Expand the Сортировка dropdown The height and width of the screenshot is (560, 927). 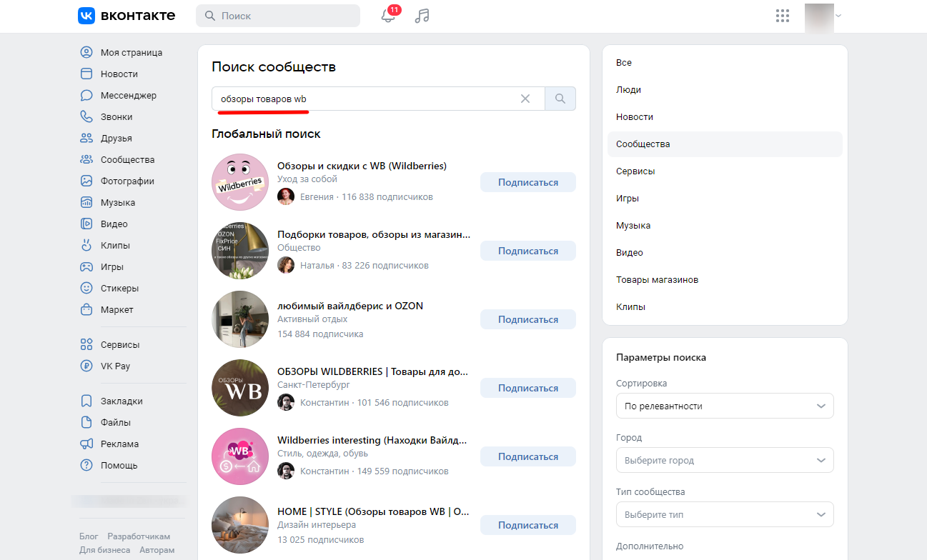(725, 406)
